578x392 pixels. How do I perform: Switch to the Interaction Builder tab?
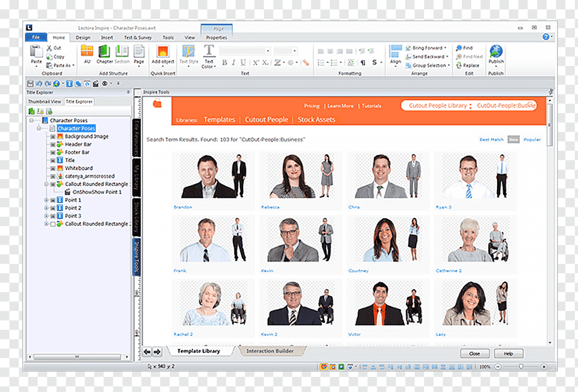click(270, 351)
